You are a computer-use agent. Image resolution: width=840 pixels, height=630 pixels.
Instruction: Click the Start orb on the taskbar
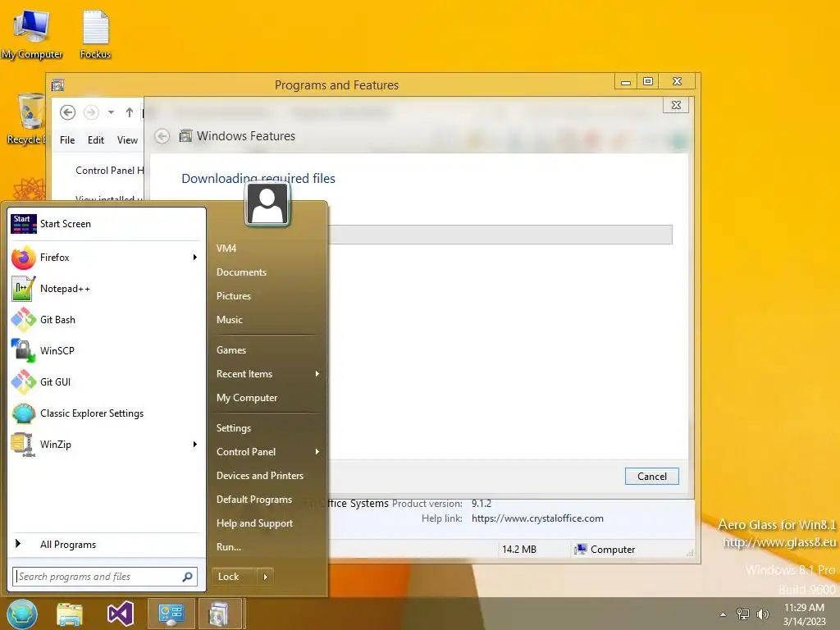(x=22, y=614)
